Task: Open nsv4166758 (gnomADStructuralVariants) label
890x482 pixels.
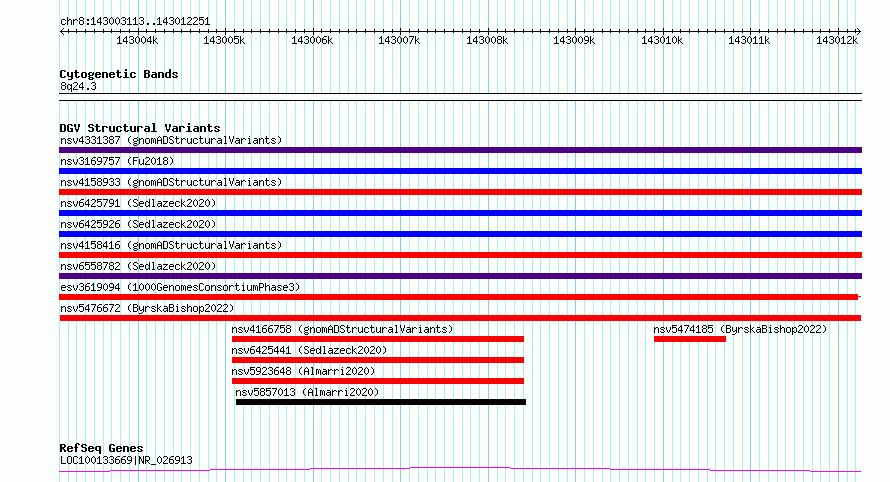Action: pos(342,329)
